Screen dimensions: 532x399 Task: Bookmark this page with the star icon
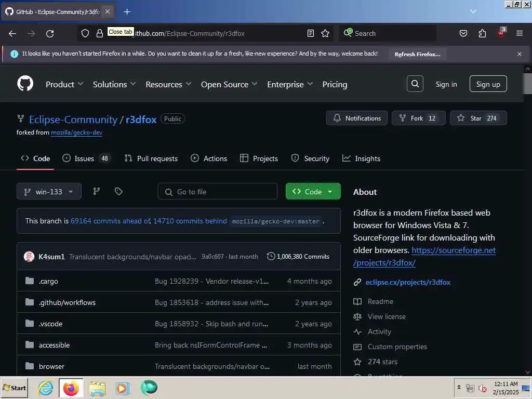pos(325,33)
